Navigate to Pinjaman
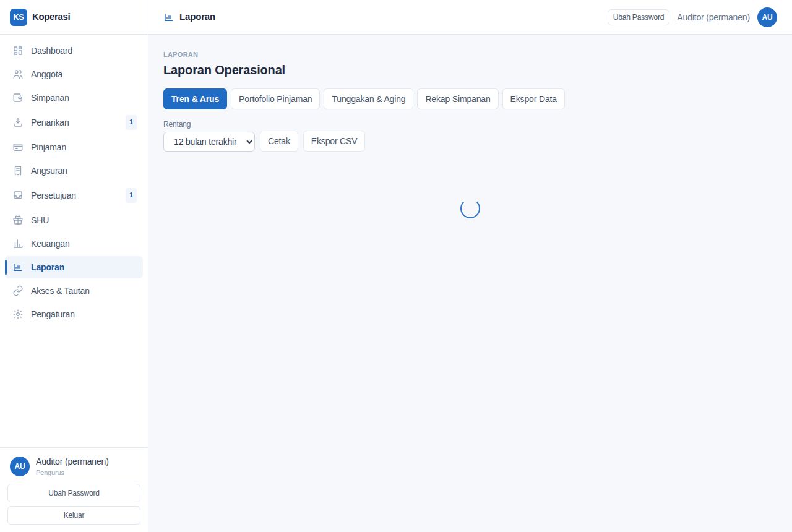Image resolution: width=792 pixels, height=532 pixels. (74, 147)
